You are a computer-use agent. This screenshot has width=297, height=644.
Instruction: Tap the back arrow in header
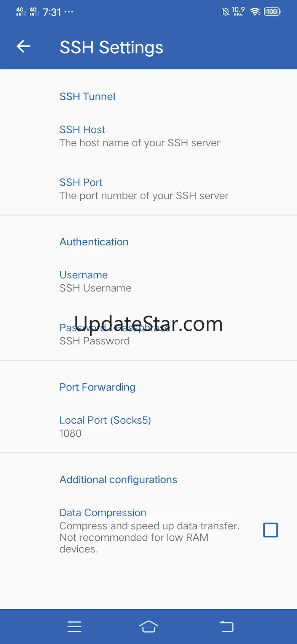23,46
